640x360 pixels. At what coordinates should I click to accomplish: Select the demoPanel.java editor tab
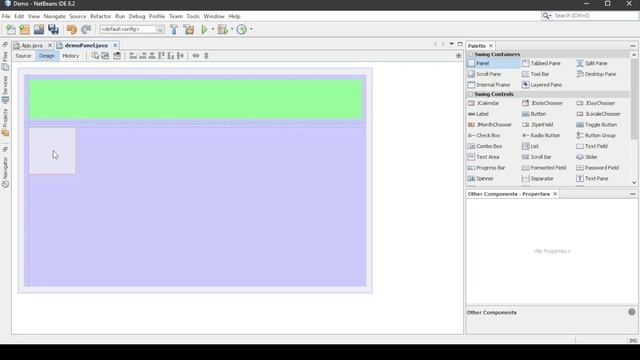86,45
